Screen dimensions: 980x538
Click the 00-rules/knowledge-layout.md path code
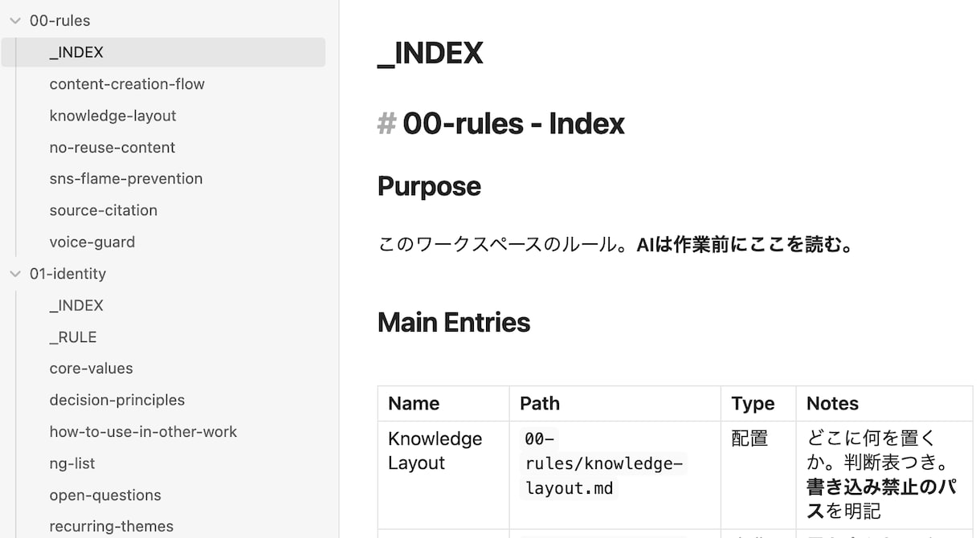[604, 463]
